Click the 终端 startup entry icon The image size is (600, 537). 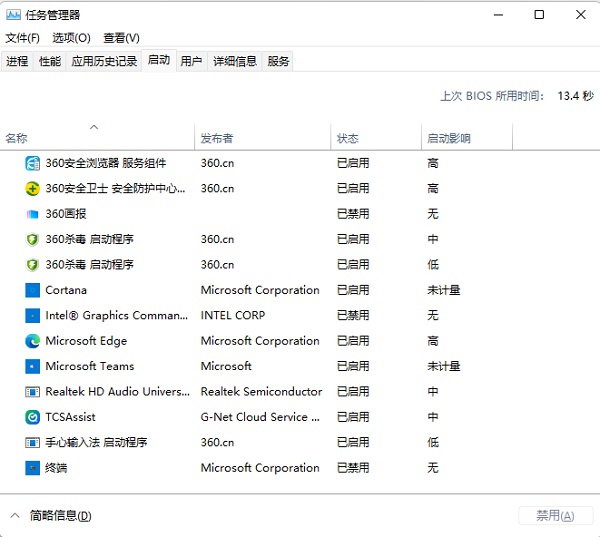(32, 468)
